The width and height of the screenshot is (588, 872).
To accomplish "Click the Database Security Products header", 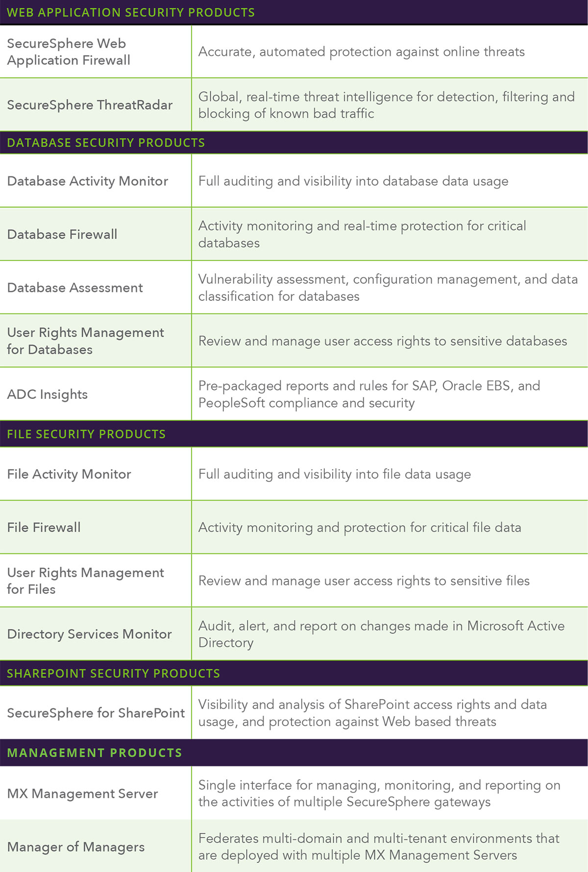I will [106, 143].
